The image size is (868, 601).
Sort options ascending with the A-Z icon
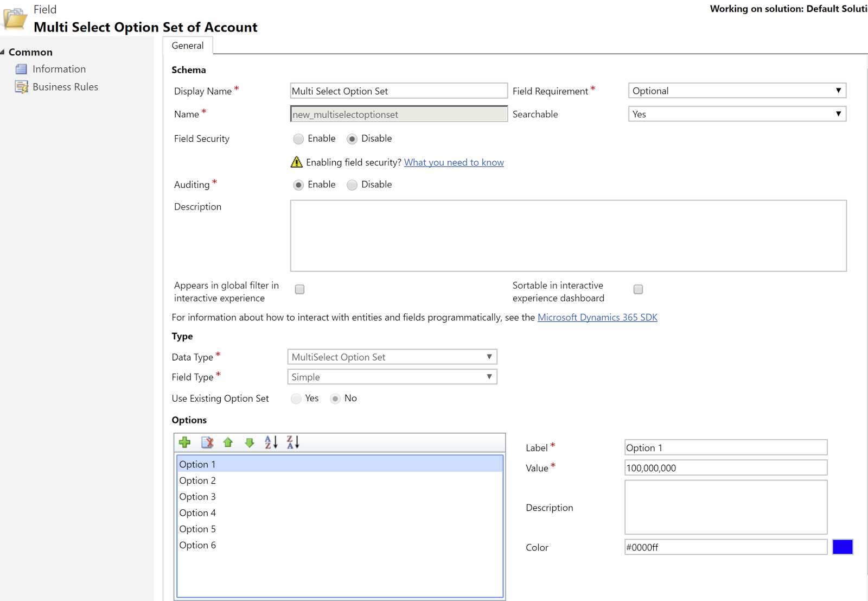click(x=271, y=442)
